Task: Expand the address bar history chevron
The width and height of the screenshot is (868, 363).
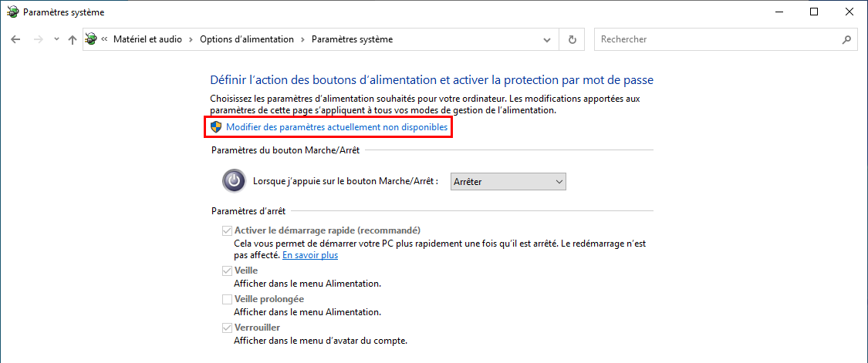Action: point(547,40)
